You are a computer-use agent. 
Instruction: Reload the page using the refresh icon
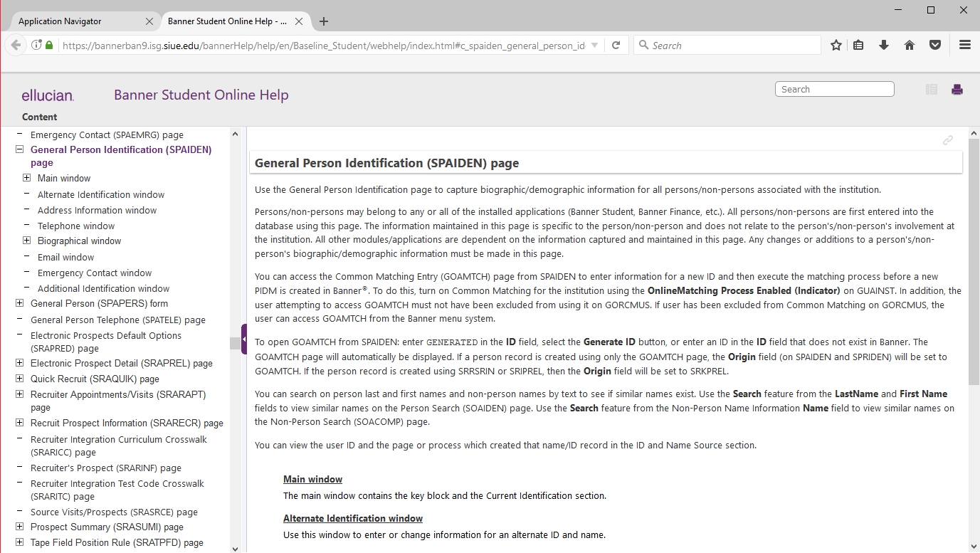(x=616, y=46)
